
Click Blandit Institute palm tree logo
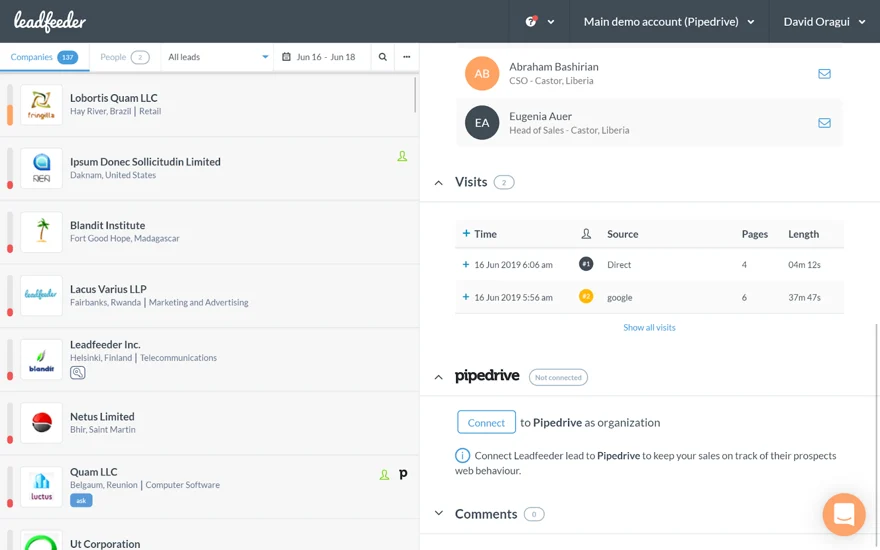pyautogui.click(x=41, y=232)
